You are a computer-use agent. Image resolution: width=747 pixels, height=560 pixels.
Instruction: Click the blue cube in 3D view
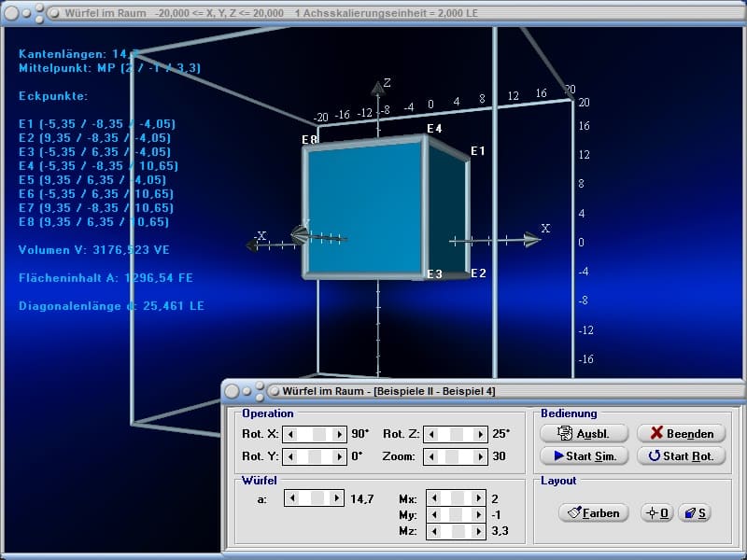364,210
